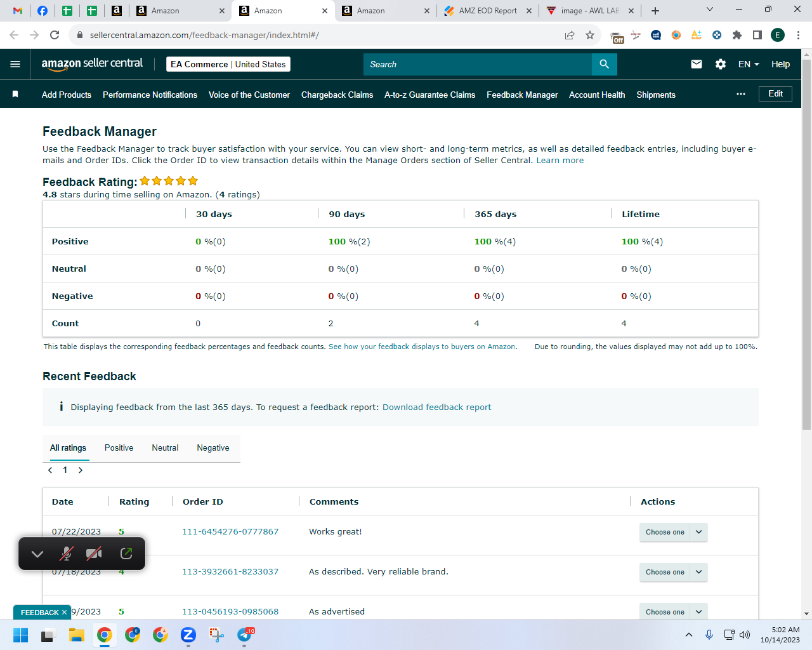Click the start video icon in Zoom bar
812x650 pixels.
[x=94, y=554]
